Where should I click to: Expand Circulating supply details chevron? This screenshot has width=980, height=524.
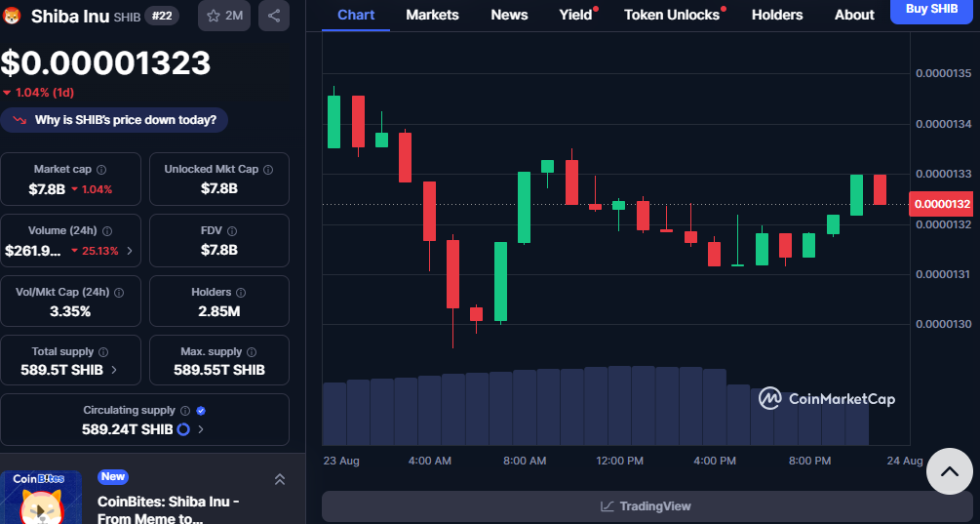(x=201, y=429)
